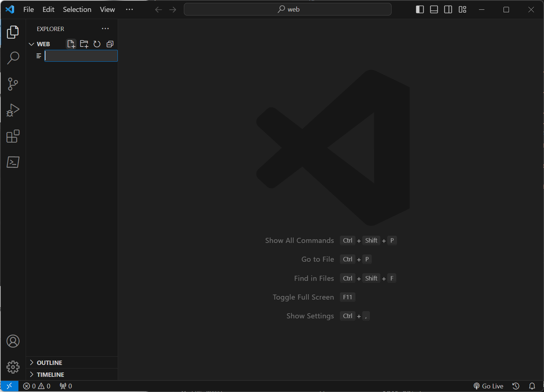Open the terminal panel icon in activity bar
Viewport: 544px width, 392px height.
pos(13,162)
